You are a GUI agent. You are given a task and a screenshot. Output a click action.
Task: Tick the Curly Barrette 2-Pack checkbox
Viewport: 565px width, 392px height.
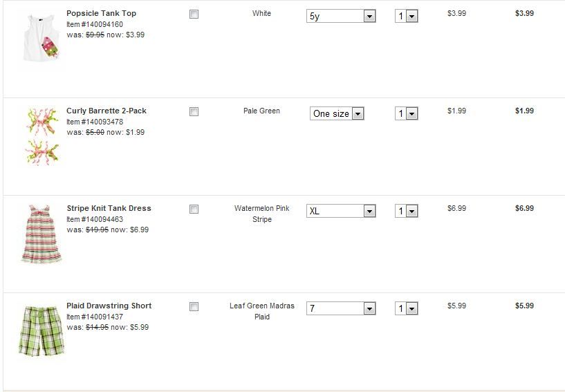(x=194, y=111)
